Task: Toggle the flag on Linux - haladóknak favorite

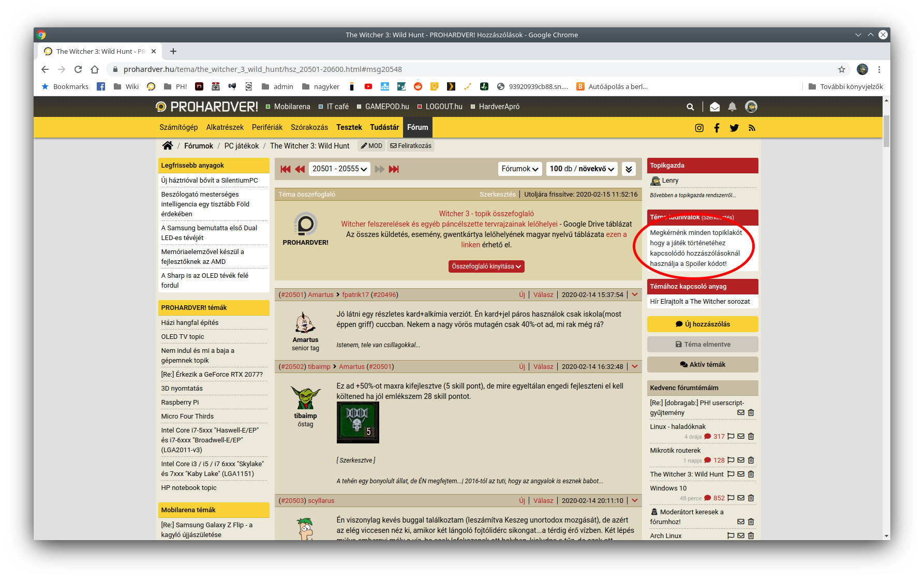Action: (x=731, y=437)
